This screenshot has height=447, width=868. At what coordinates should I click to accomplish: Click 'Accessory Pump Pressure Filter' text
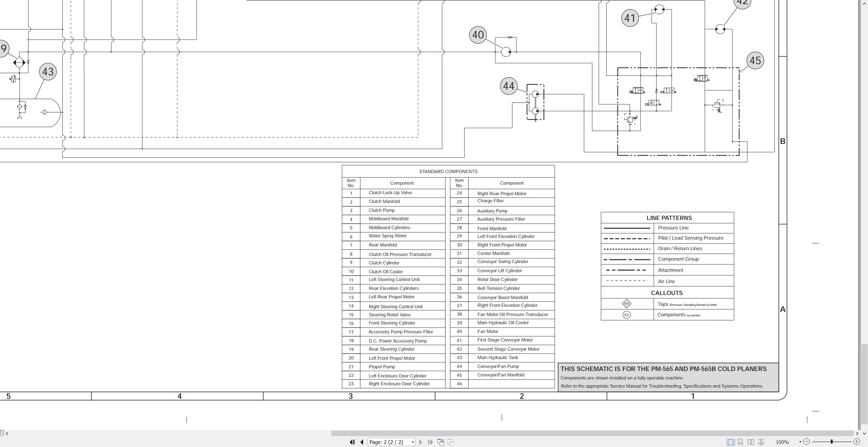pos(401,332)
